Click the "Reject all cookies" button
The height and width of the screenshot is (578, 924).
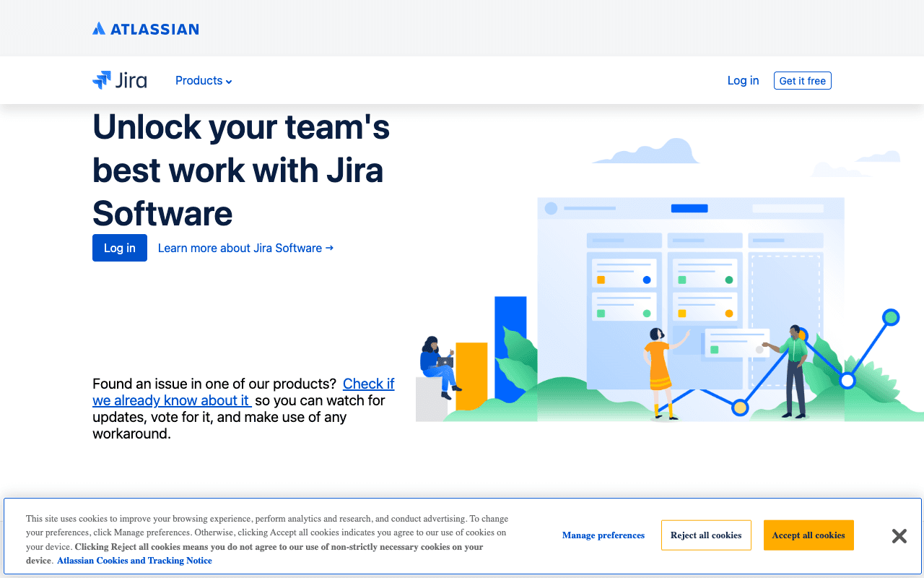point(706,535)
